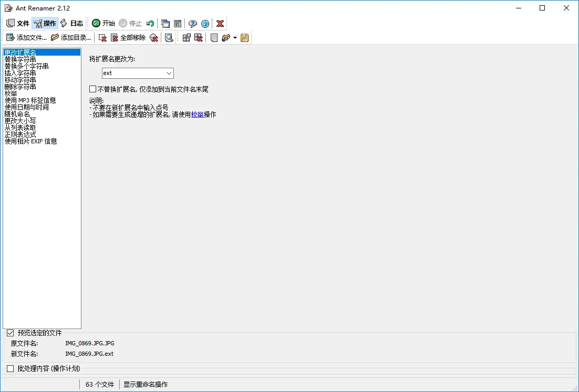Screen dimensions: 579x392
Task: Open the toolbar options dropdown arrow
Action: [234, 37]
